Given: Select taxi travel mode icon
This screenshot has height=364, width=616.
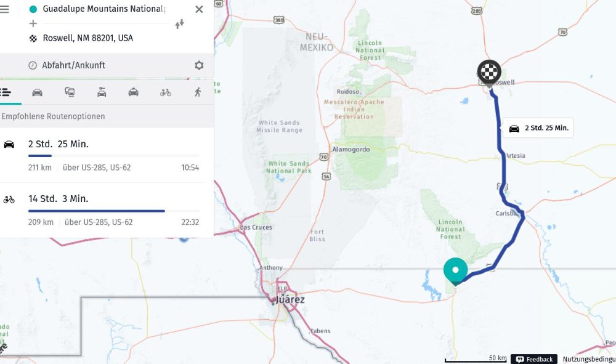Looking at the screenshot, I should (x=134, y=92).
